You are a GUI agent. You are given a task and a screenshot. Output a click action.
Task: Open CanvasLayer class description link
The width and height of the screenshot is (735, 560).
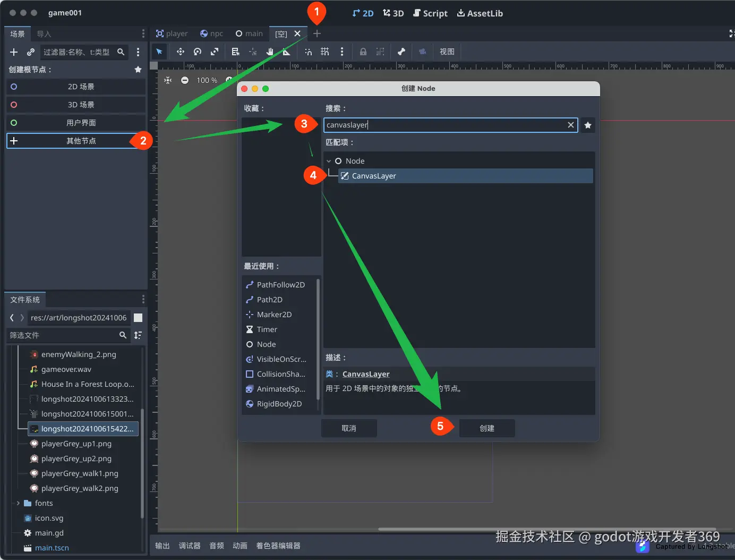coord(366,374)
